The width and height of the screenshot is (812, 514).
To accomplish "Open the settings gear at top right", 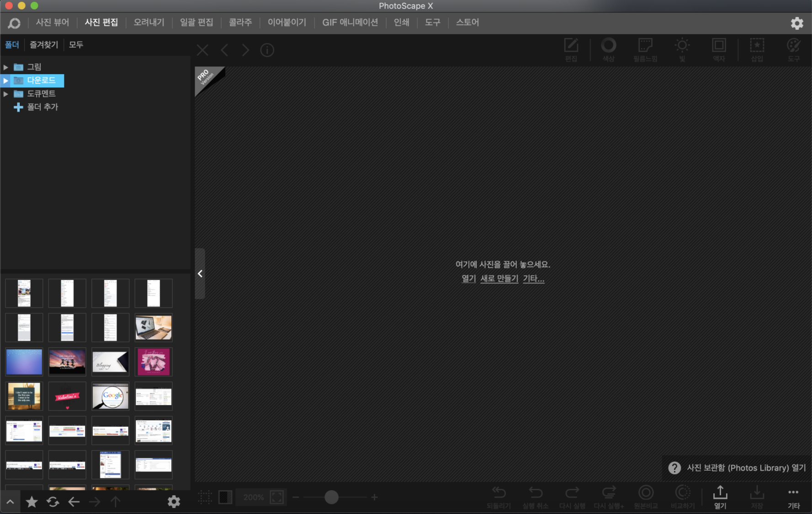I will pyautogui.click(x=797, y=23).
